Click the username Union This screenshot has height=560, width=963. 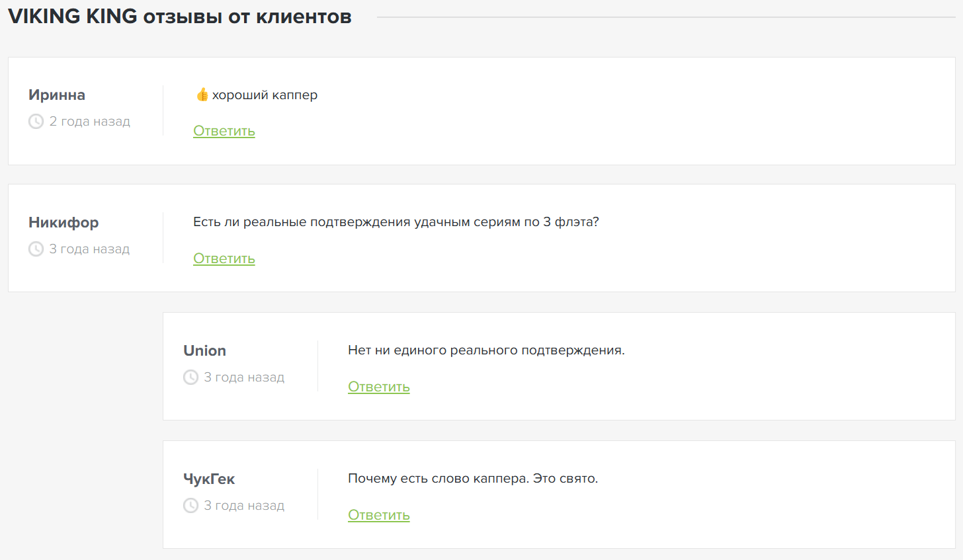205,350
